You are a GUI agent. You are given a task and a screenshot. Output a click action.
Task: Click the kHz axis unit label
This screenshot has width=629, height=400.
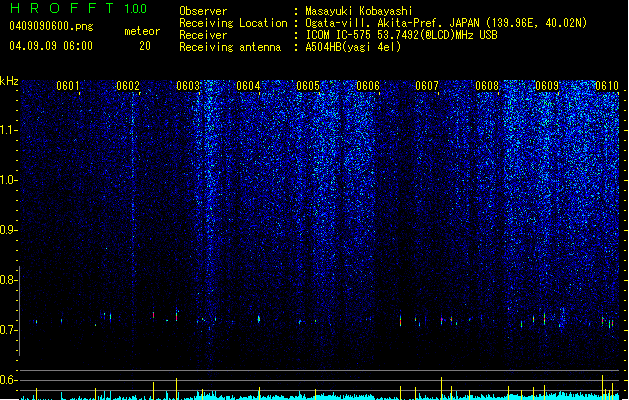pos(9,81)
